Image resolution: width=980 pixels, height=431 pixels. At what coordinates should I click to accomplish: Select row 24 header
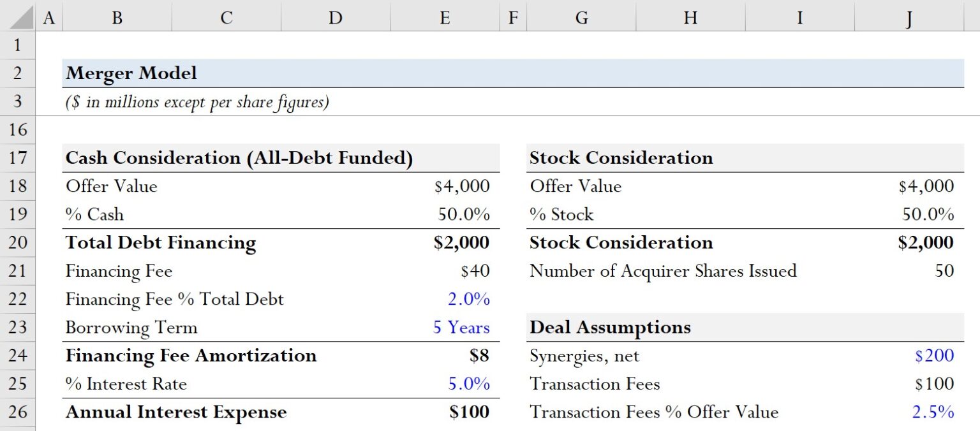[18, 356]
